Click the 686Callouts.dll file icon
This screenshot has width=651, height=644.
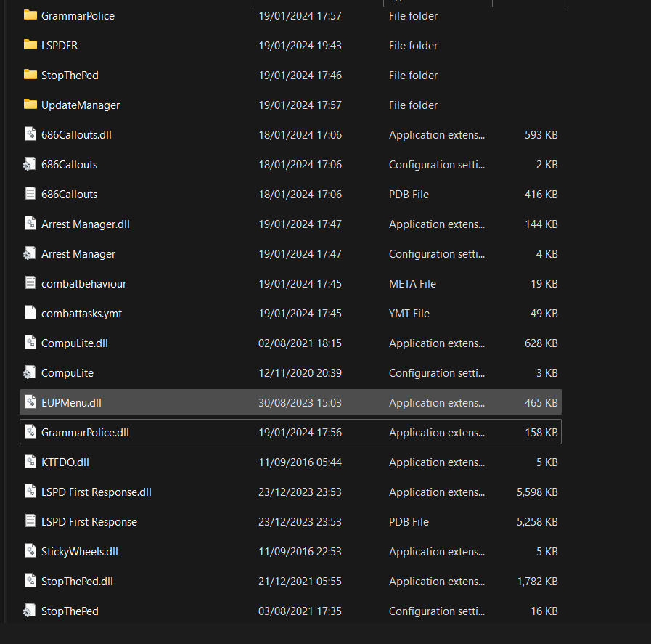pos(30,134)
